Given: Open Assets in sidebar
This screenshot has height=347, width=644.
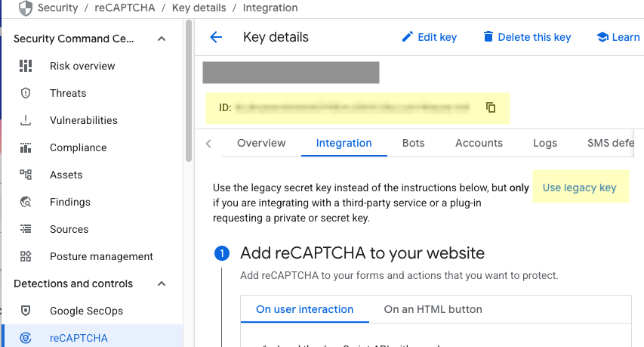Looking at the screenshot, I should click(x=66, y=175).
